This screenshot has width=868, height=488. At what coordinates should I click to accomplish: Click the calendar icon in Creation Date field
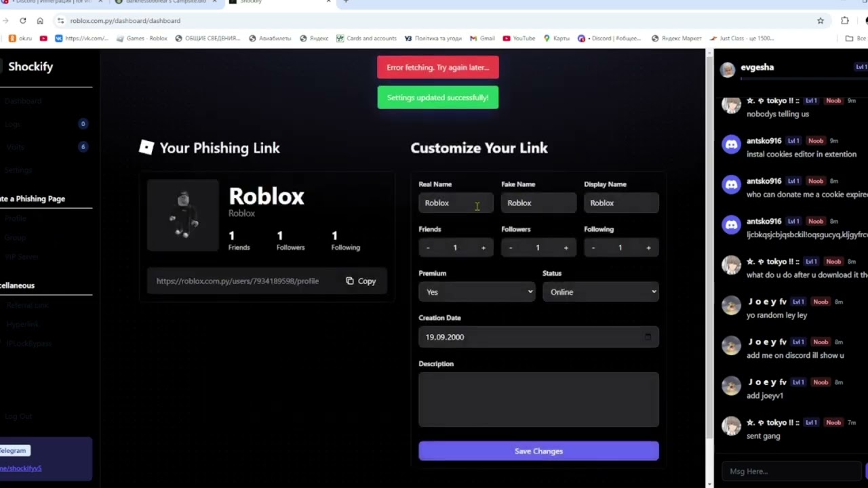(648, 337)
